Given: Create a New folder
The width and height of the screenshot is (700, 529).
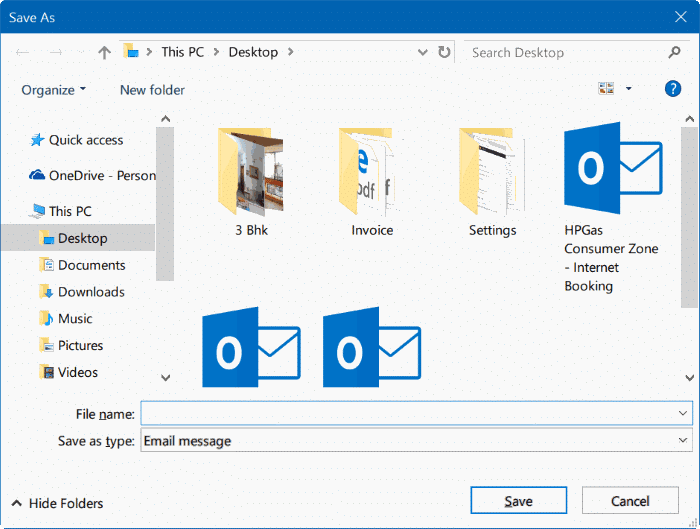Looking at the screenshot, I should pos(152,90).
